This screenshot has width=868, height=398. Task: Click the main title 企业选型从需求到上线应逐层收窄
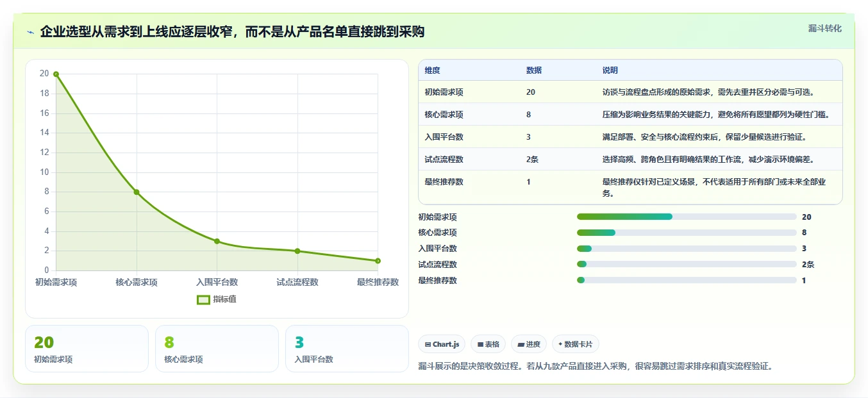(x=232, y=32)
